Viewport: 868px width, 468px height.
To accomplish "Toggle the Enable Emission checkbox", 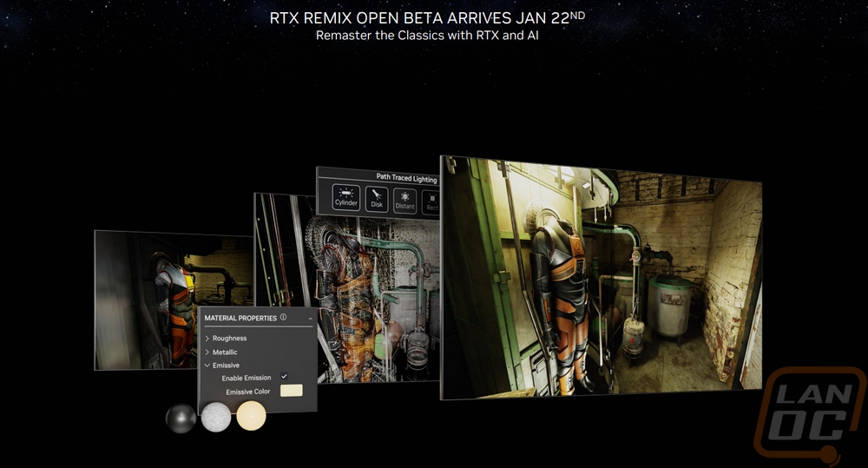I will tap(284, 377).
